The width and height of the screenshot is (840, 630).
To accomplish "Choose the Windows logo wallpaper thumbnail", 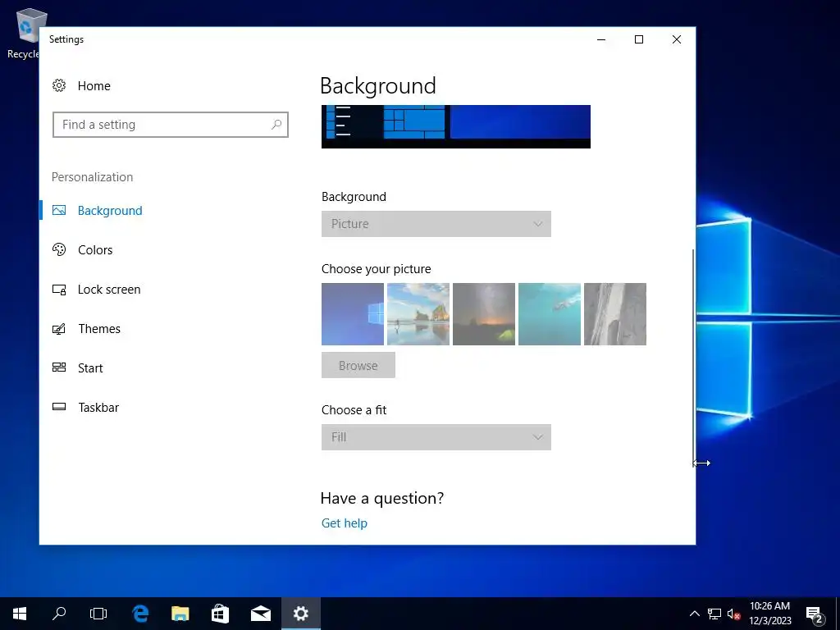I will tap(353, 314).
